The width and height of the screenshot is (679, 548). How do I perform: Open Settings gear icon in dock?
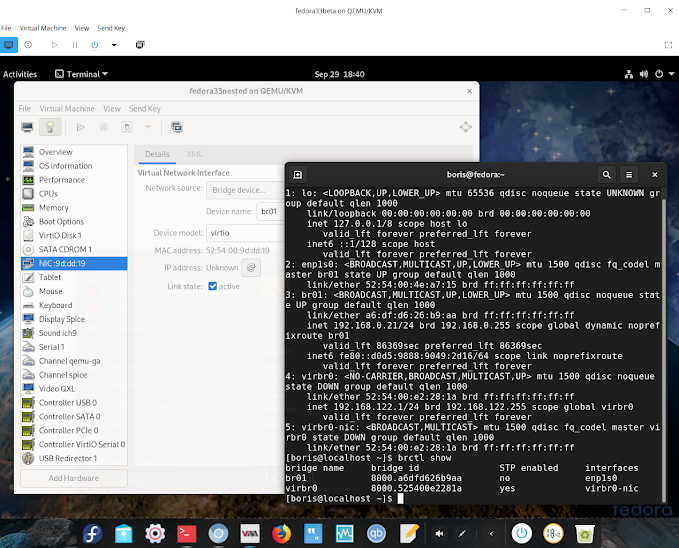155,534
